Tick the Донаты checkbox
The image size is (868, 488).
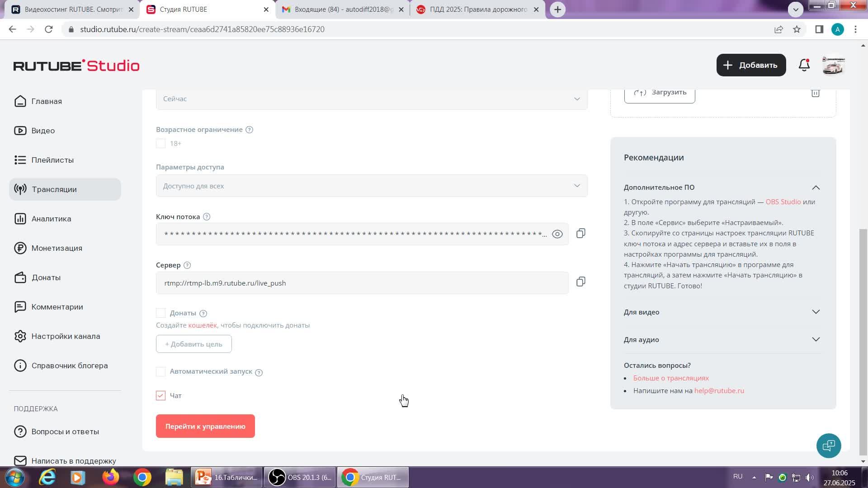pos(160,313)
